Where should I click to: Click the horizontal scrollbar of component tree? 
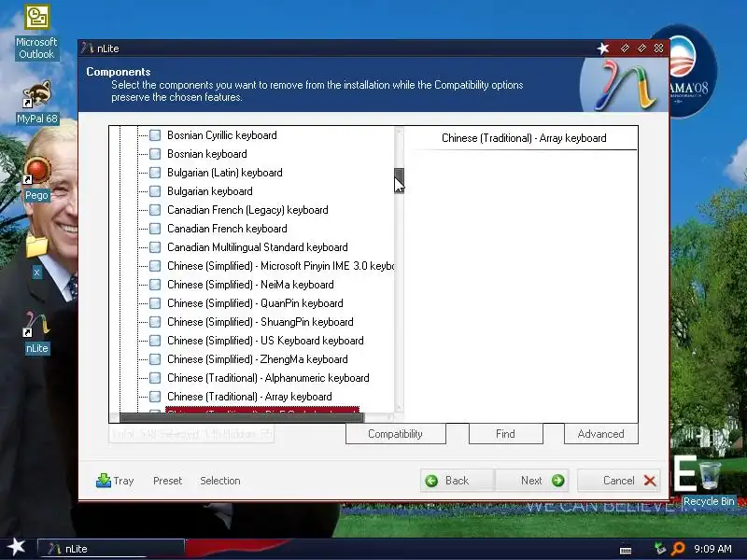tap(242, 417)
